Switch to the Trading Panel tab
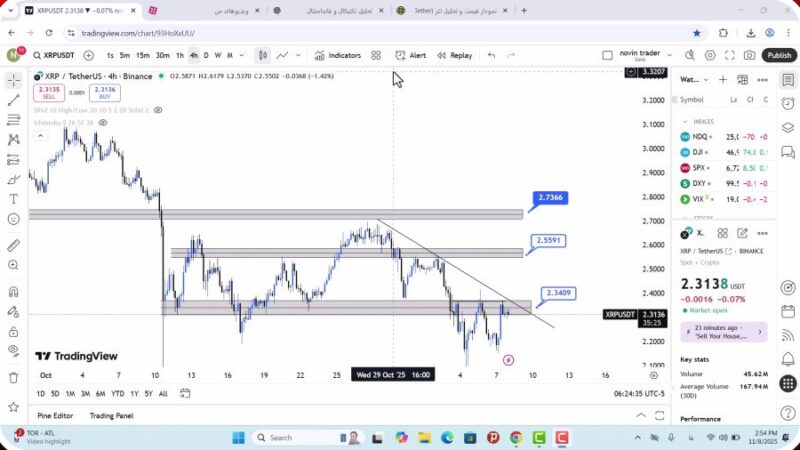This screenshot has width=800, height=450. pyautogui.click(x=111, y=415)
